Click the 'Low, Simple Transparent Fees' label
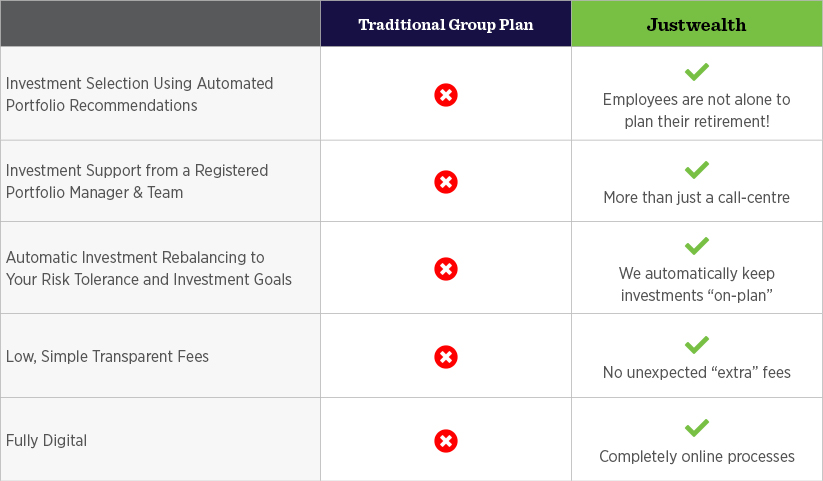The image size is (823, 481). (108, 357)
